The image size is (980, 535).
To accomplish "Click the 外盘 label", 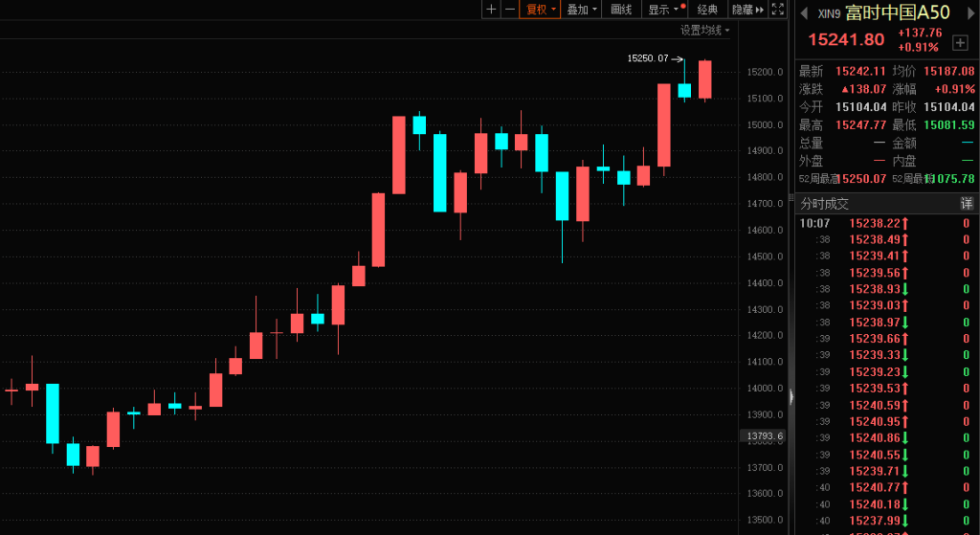I will click(x=812, y=161).
